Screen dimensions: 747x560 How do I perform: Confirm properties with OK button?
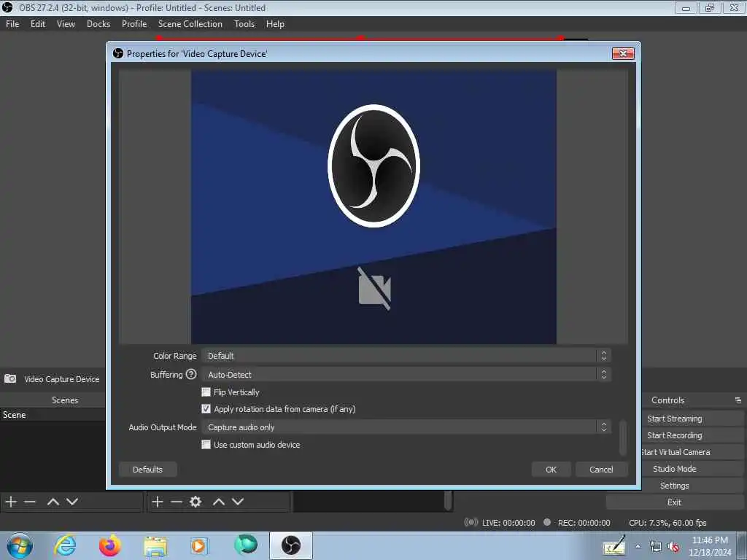tap(551, 469)
